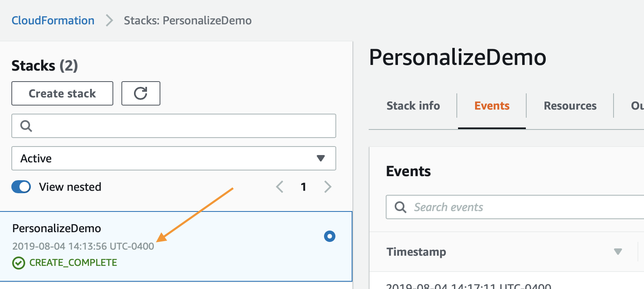Click the CREATE_COMPLETE status text
Image resolution: width=644 pixels, height=289 pixels.
[73, 263]
